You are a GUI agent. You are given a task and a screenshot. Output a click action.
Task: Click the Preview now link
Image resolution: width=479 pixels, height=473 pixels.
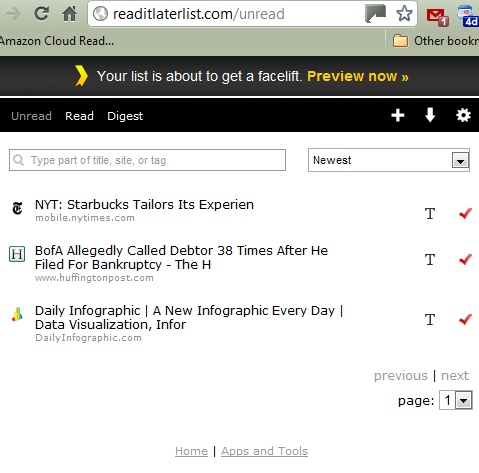pyautogui.click(x=358, y=76)
